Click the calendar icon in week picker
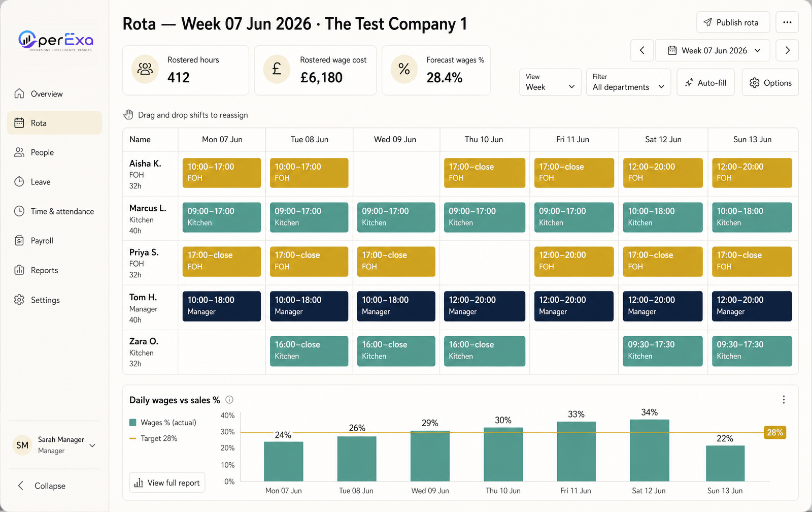 pos(672,50)
